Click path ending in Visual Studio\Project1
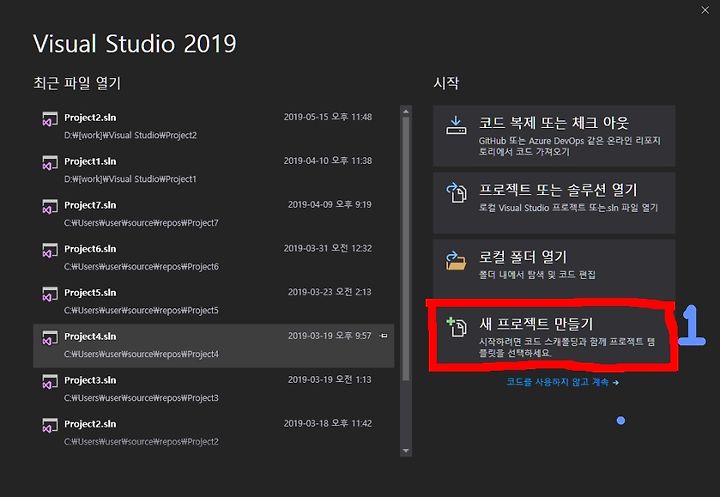The image size is (720, 497). [130, 179]
